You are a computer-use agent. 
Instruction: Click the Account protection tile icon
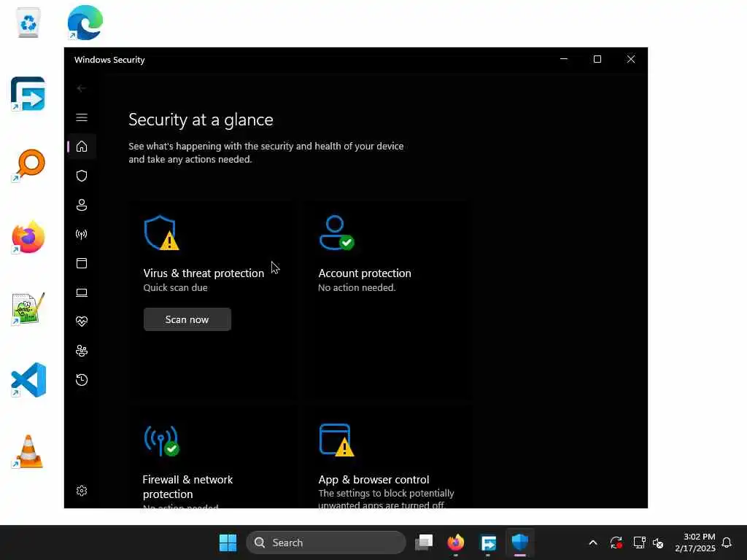(336, 233)
